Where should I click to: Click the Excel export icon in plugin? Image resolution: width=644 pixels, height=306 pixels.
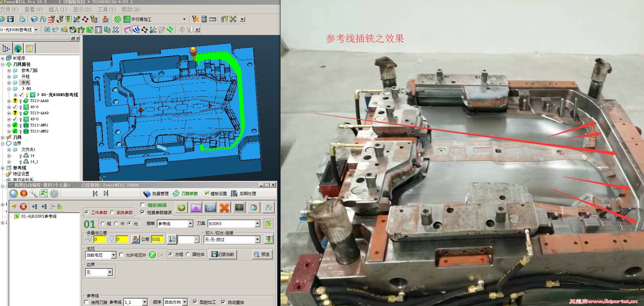[x=44, y=193]
